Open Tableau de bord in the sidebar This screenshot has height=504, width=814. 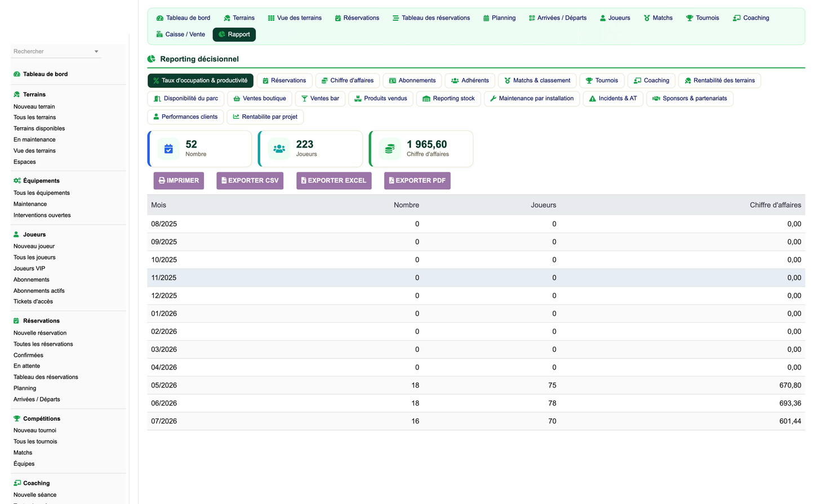pos(45,74)
